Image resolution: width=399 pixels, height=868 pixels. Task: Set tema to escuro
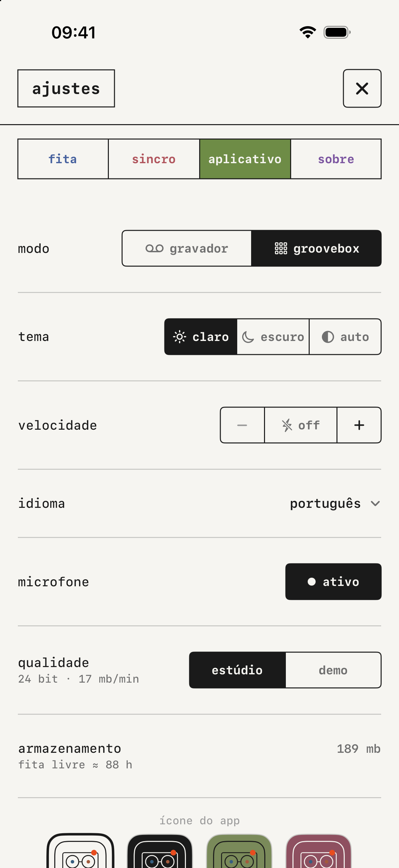coord(273,337)
